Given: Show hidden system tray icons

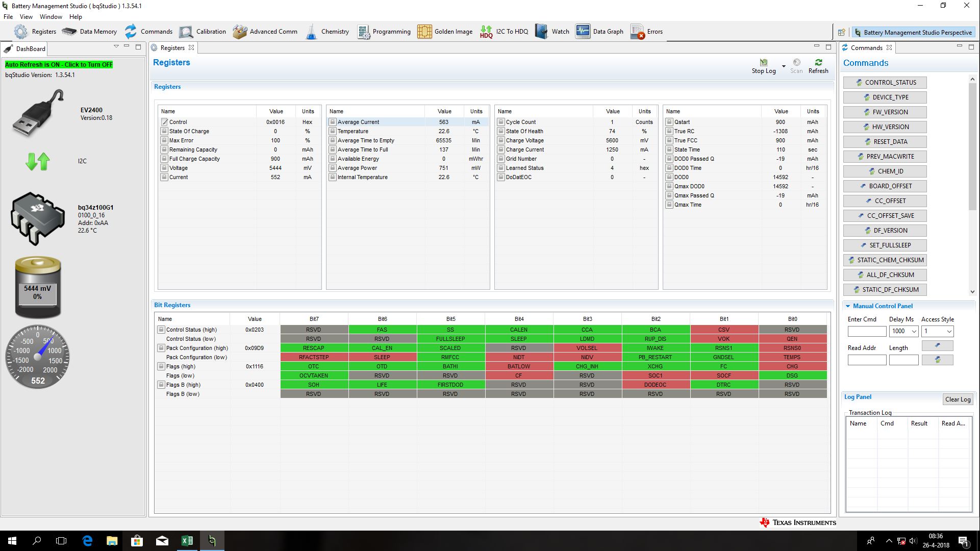Looking at the screenshot, I should point(889,541).
